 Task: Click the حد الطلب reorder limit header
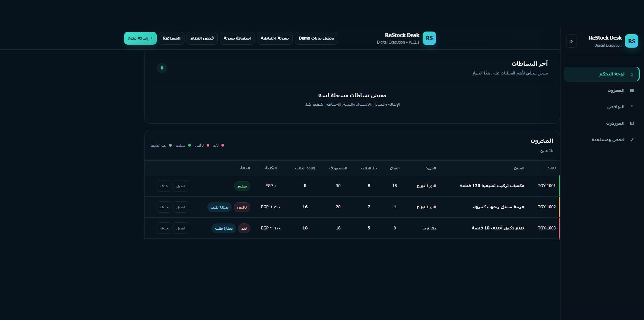tap(369, 168)
